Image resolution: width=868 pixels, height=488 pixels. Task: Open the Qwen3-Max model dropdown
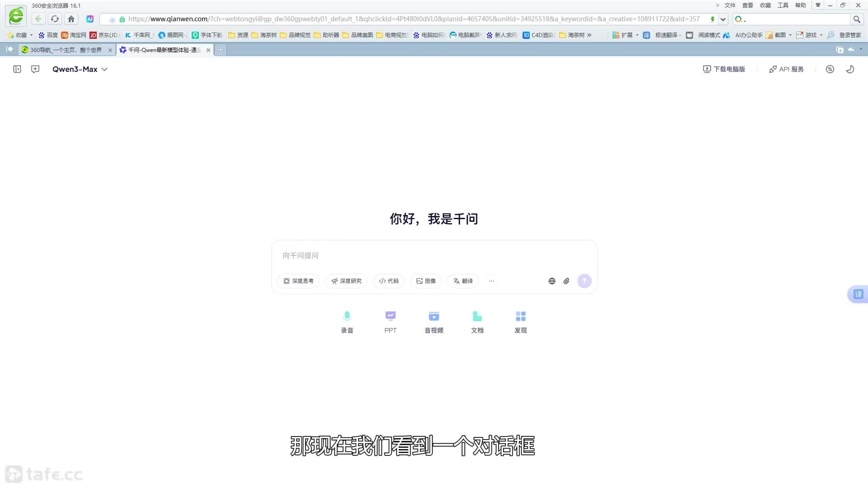click(80, 69)
